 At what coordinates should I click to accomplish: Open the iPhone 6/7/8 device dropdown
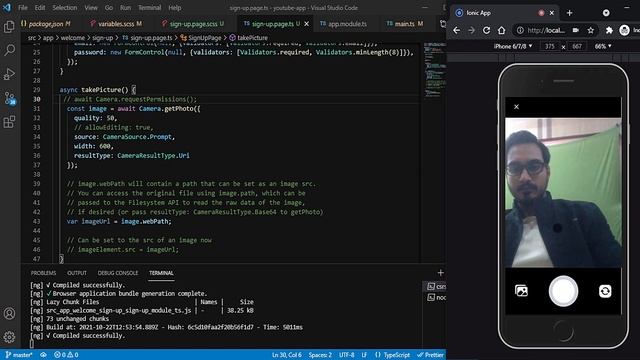tap(513, 46)
